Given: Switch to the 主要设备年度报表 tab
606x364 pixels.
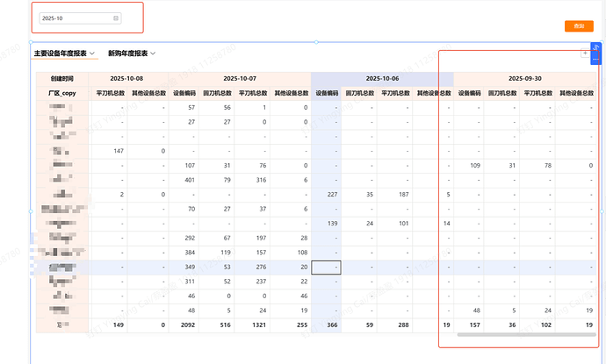Looking at the screenshot, I should tap(60, 54).
